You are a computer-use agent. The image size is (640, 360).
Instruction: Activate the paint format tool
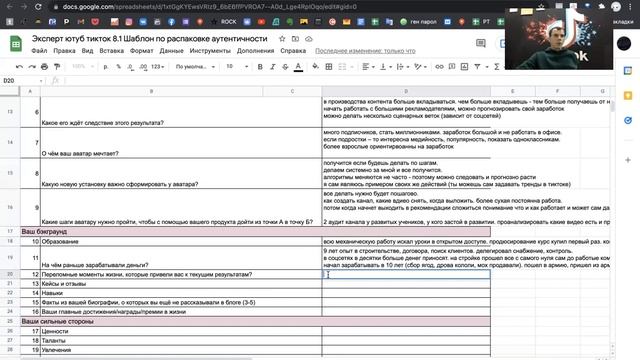[57, 67]
